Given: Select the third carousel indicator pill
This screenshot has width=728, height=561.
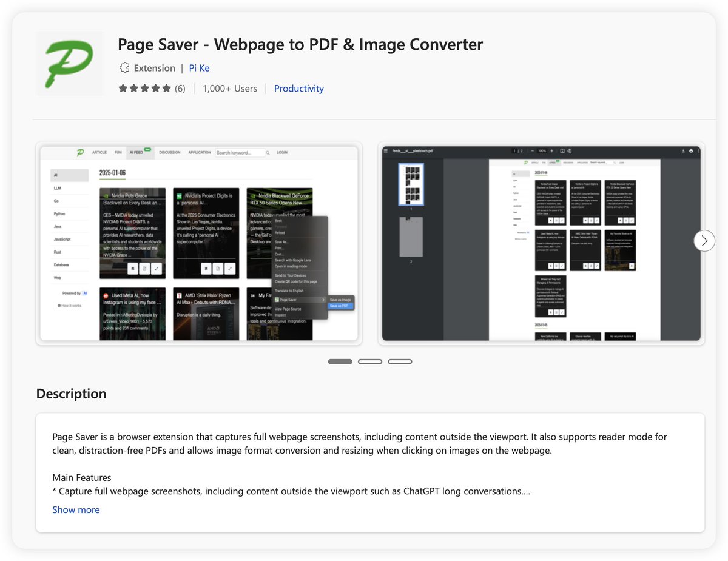Looking at the screenshot, I should tap(400, 361).
